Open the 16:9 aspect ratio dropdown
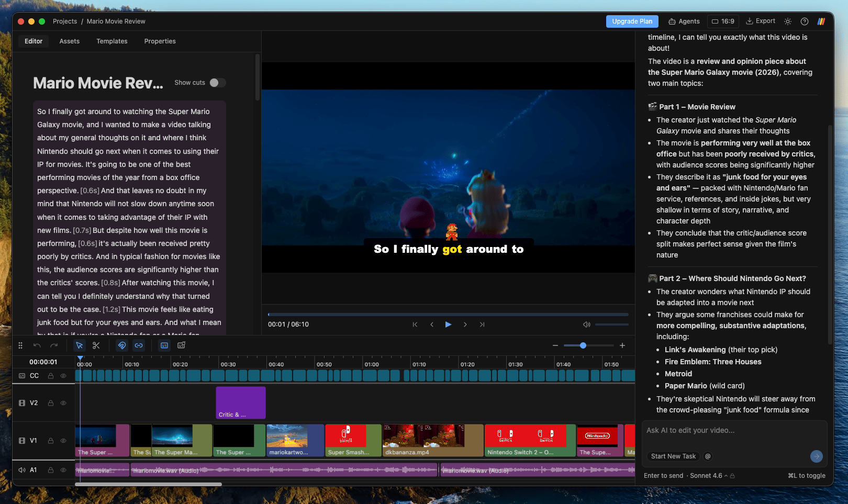This screenshot has height=504, width=848. (723, 21)
